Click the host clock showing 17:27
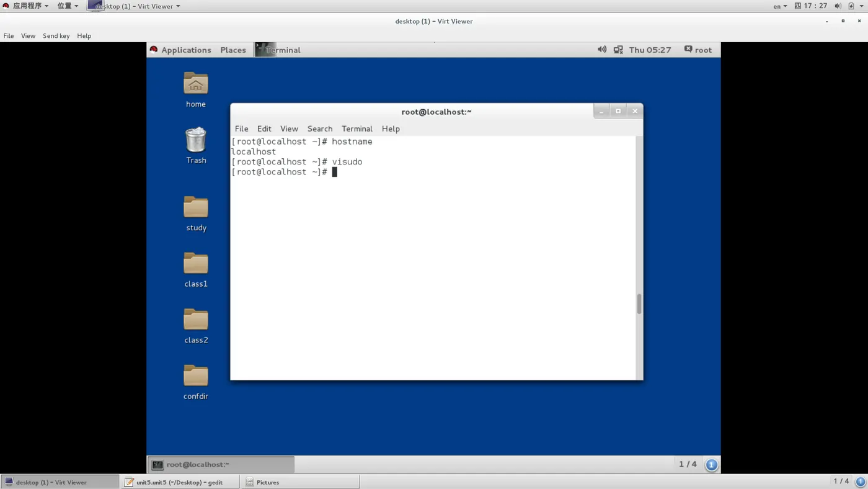Image resolution: width=868 pixels, height=489 pixels. [x=811, y=6]
